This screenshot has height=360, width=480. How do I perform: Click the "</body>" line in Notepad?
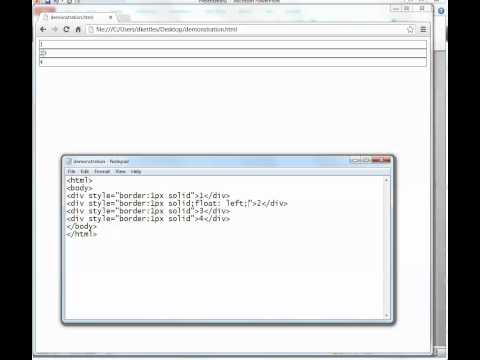pos(82,226)
